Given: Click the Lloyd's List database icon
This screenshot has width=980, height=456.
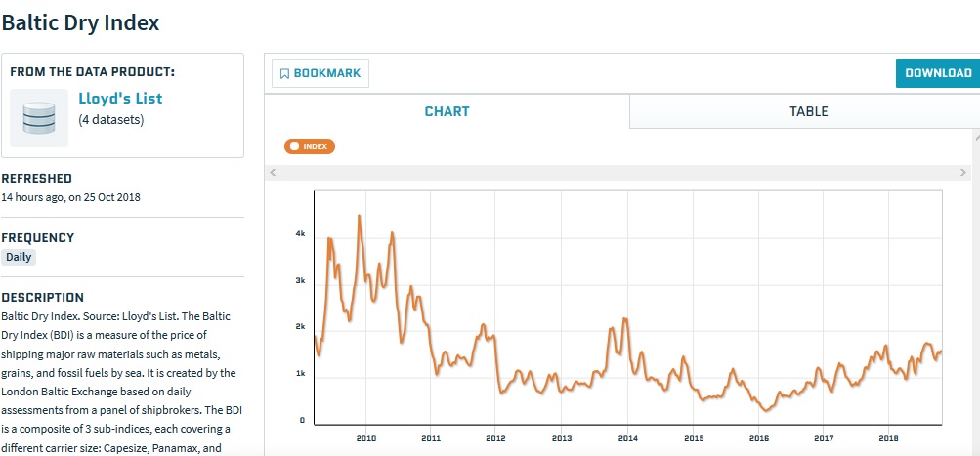Looking at the screenshot, I should pyautogui.click(x=39, y=117).
